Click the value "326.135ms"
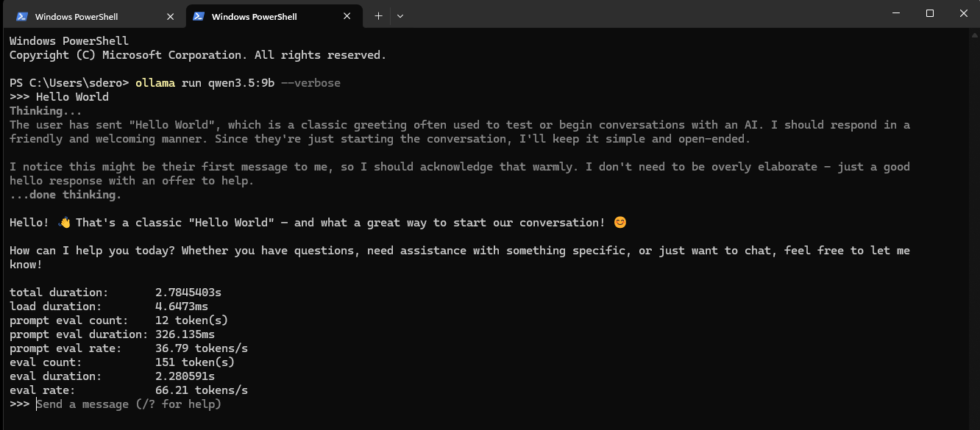This screenshot has height=430, width=980. [185, 334]
